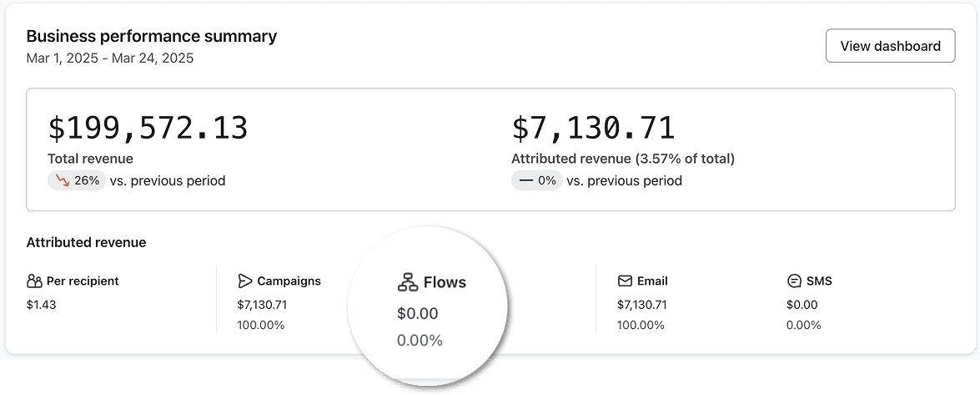This screenshot has width=980, height=395.
Task: Click the Attributed revenue section heading
Action: tap(86, 243)
